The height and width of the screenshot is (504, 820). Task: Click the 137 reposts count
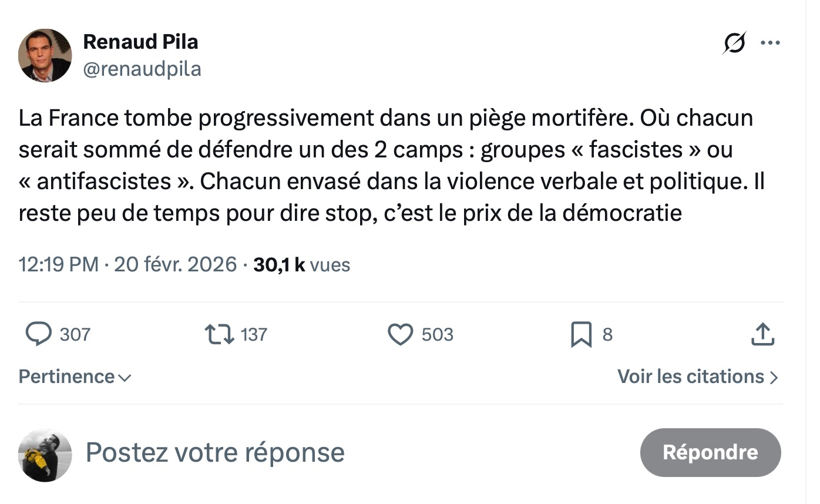254,335
